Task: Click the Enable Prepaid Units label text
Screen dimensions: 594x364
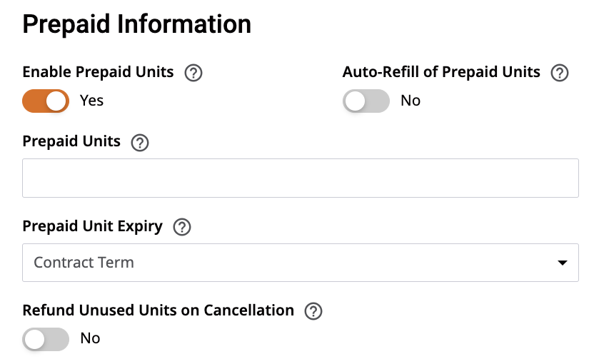Action: pyautogui.click(x=98, y=72)
